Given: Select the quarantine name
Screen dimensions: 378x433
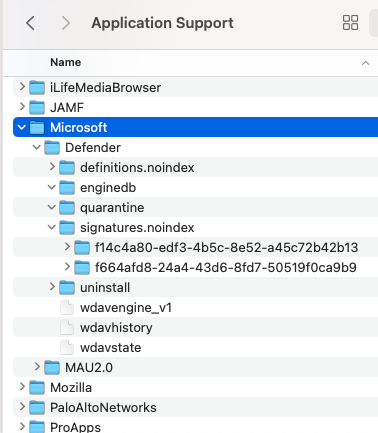Looking at the screenshot, I should click(112, 208).
